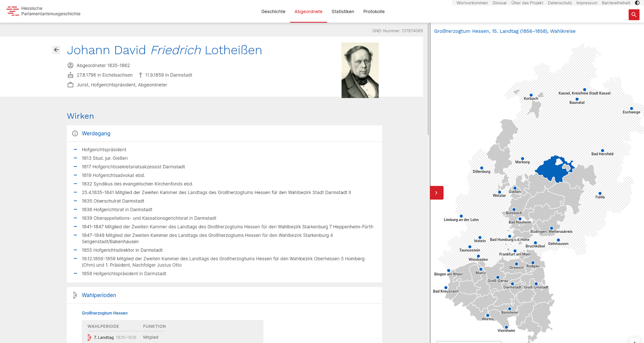This screenshot has width=644, height=343.
Task: Open the Glossar link
Action: tap(499, 3)
